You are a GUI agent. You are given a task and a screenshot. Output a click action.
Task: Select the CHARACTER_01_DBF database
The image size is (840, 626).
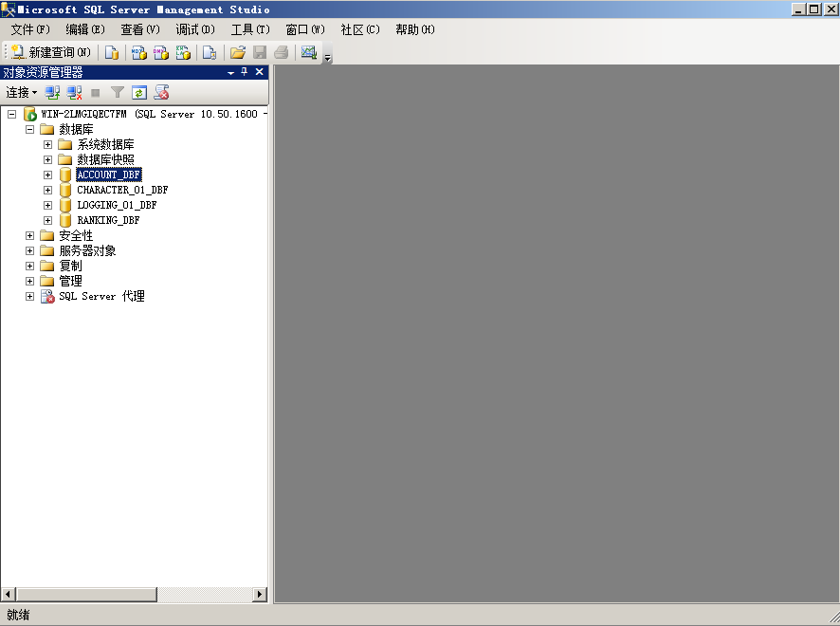122,191
